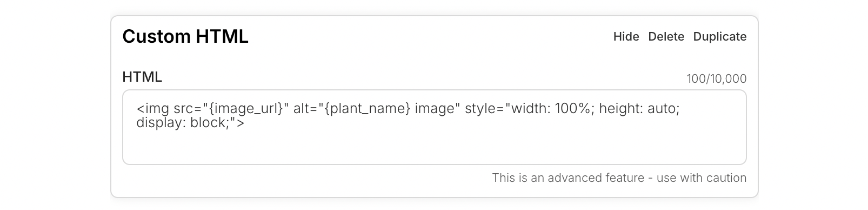Focus the HTML code text area
Image resolution: width=868 pixels, height=210 pixels.
tap(434, 127)
